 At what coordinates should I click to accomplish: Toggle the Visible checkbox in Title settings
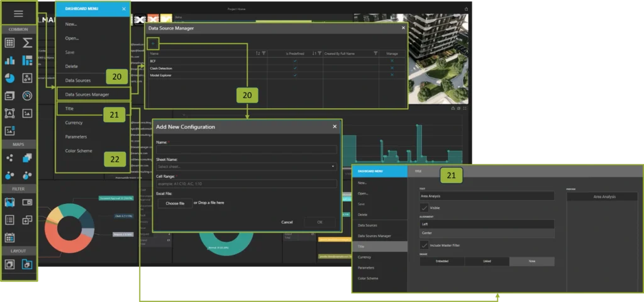tap(425, 208)
